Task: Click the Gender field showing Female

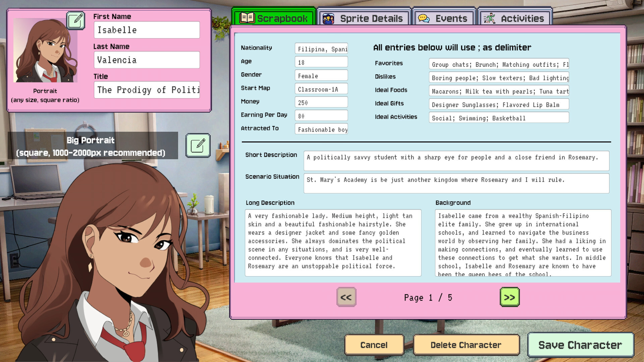Action: 321,75
